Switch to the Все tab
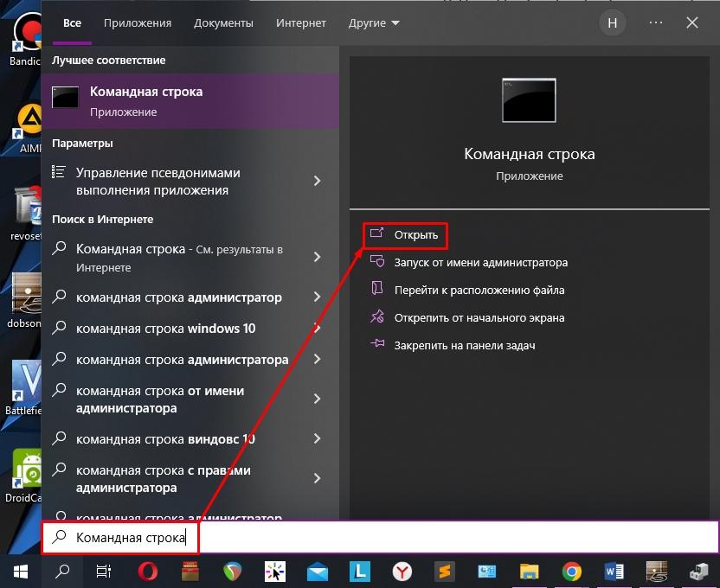Viewport: 720px width, 588px height. pos(72,23)
